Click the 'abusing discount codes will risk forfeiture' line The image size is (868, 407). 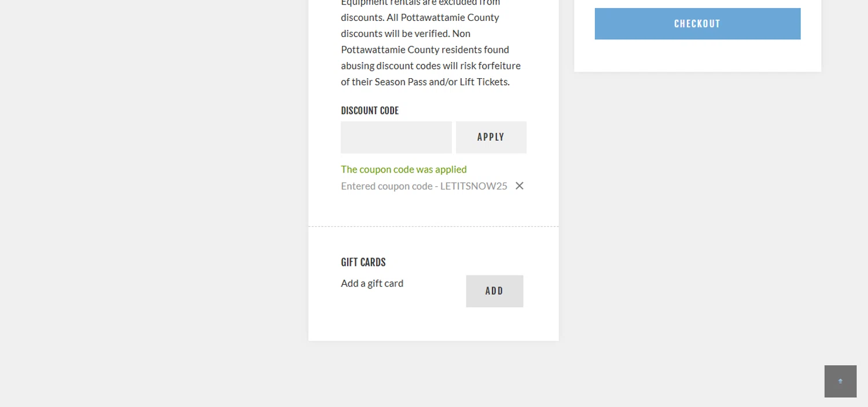tap(431, 65)
